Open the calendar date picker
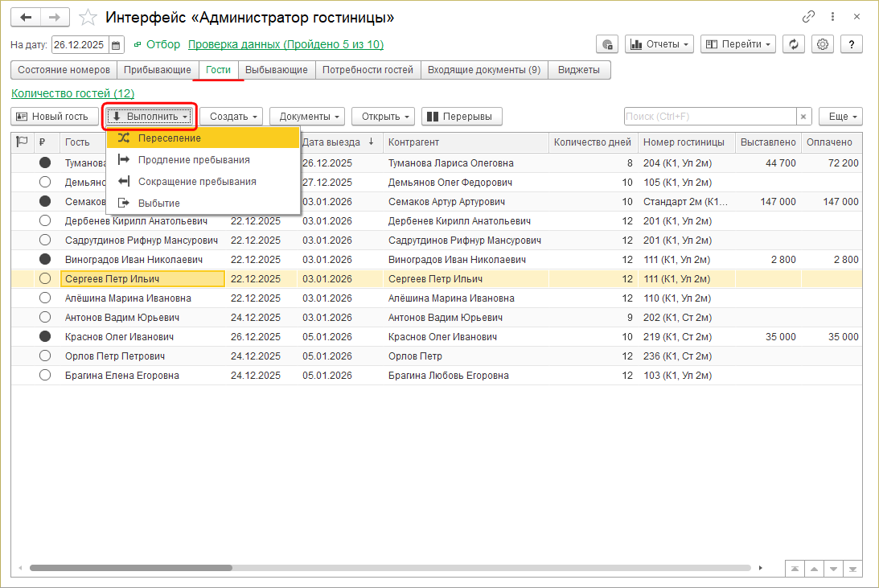879x588 pixels. (117, 45)
